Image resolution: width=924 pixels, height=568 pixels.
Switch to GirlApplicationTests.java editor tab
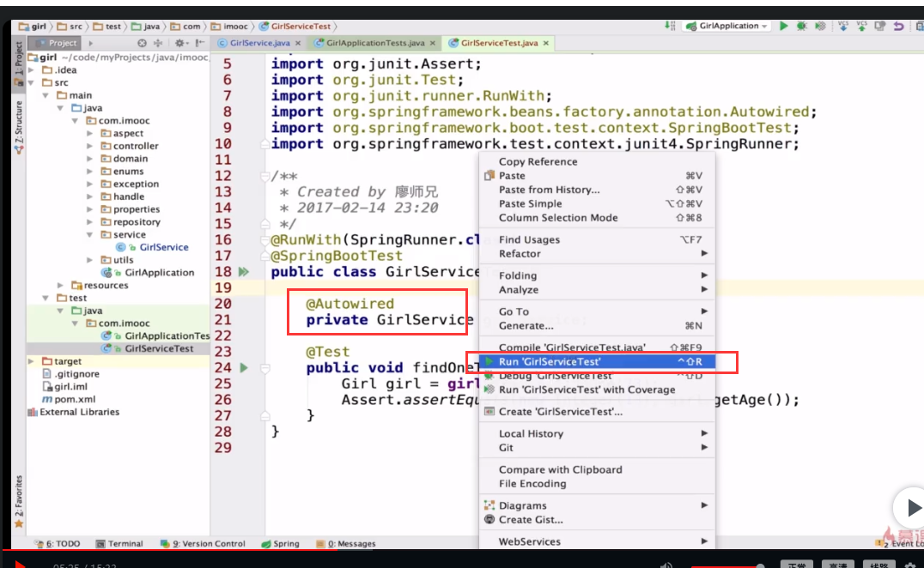tap(374, 43)
